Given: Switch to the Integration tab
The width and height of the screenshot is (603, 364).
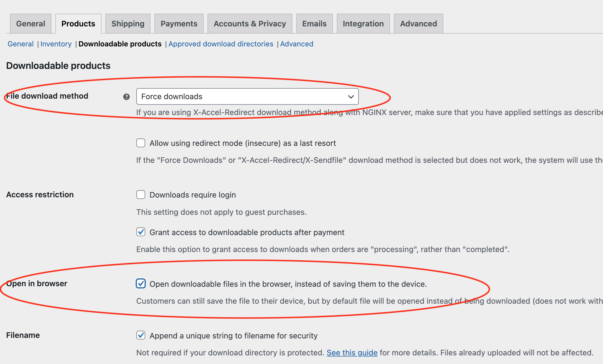Looking at the screenshot, I should [363, 24].
